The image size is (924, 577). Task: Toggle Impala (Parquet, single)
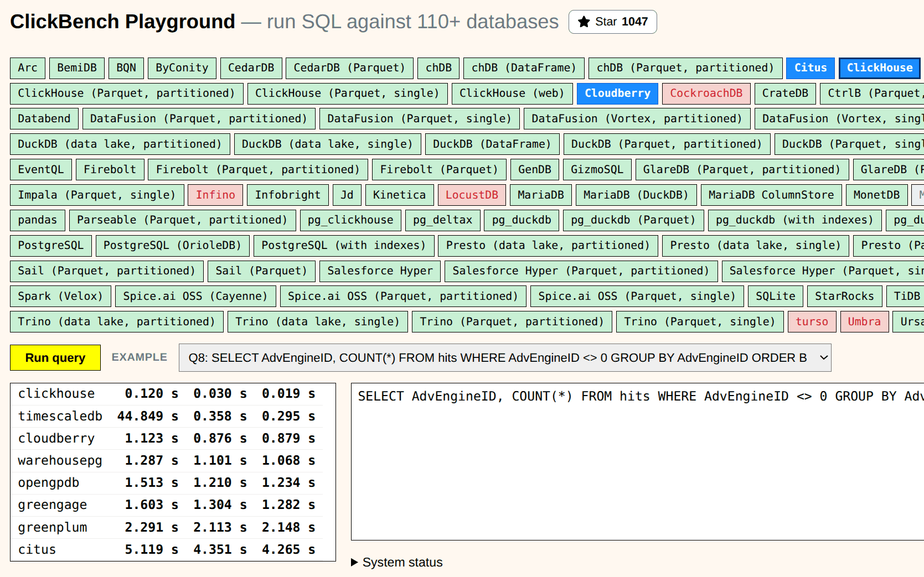pyautogui.click(x=97, y=195)
